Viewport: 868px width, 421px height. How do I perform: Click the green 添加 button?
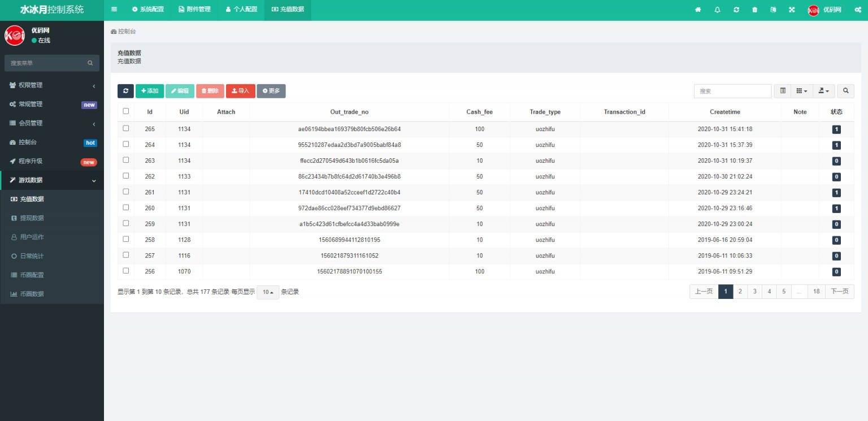[x=150, y=91]
